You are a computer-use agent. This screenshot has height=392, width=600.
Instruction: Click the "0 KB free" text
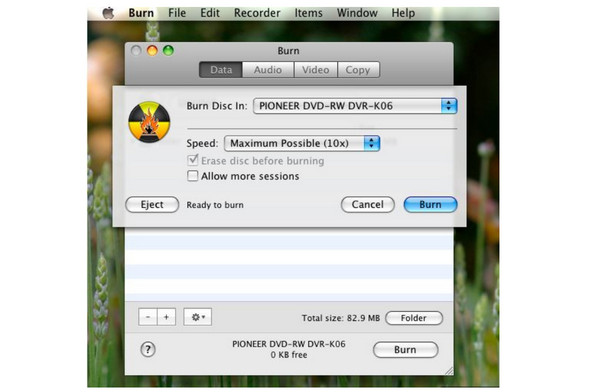(289, 355)
